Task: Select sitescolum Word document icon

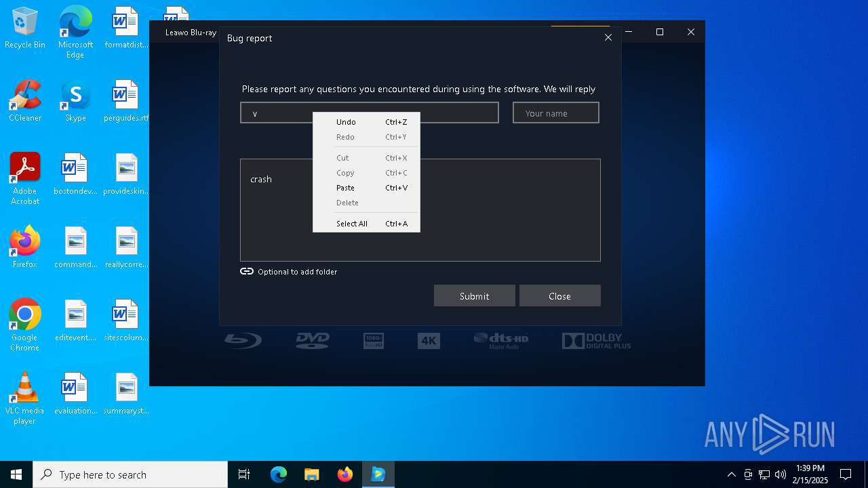Action: pos(126,321)
